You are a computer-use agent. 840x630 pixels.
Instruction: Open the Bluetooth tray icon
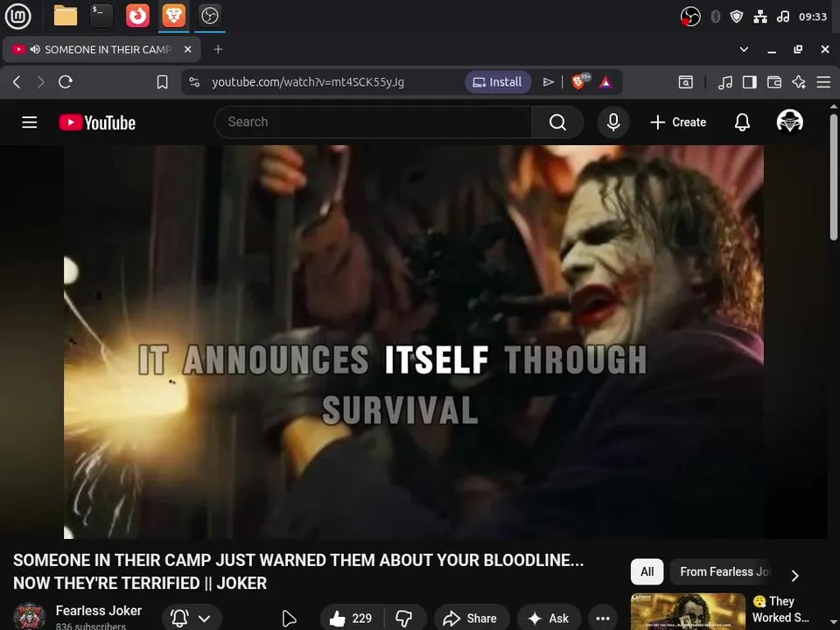[715, 17]
